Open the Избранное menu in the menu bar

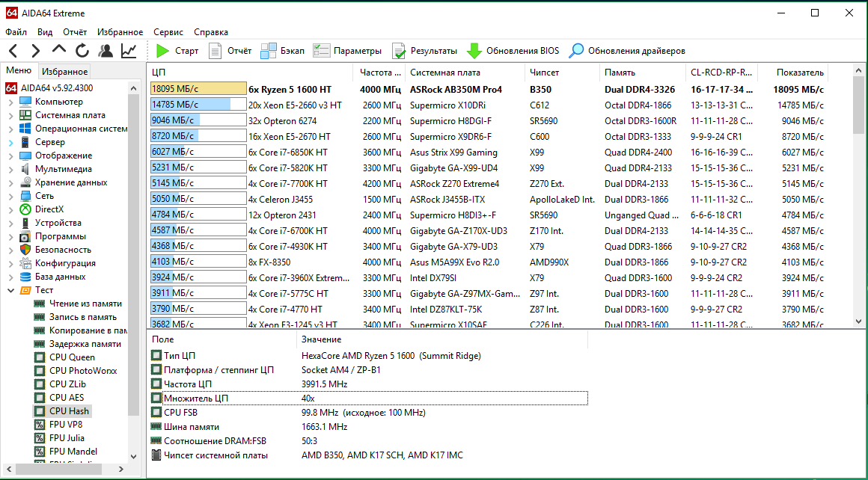coord(120,32)
